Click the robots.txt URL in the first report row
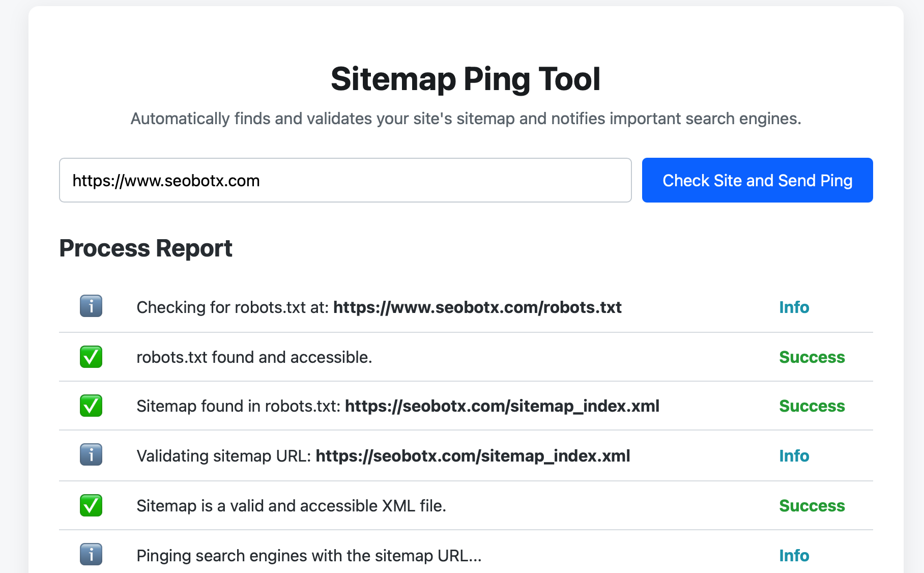 (477, 307)
